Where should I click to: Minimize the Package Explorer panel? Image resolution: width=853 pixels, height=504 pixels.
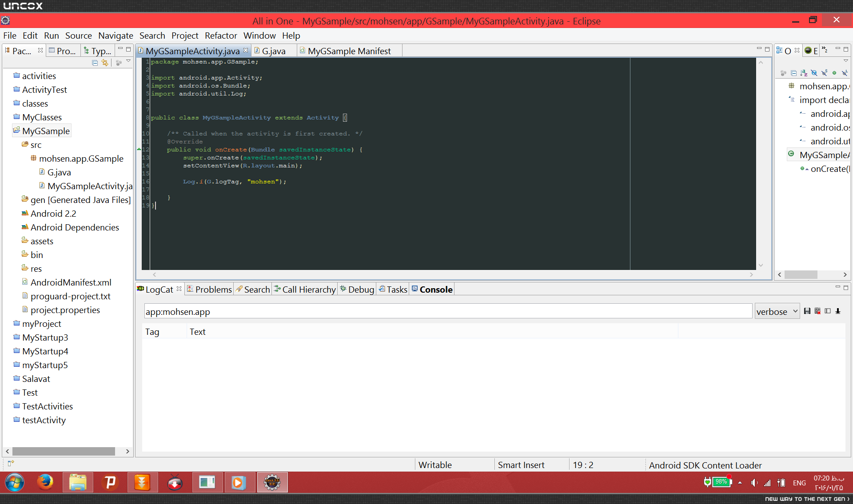(x=120, y=49)
